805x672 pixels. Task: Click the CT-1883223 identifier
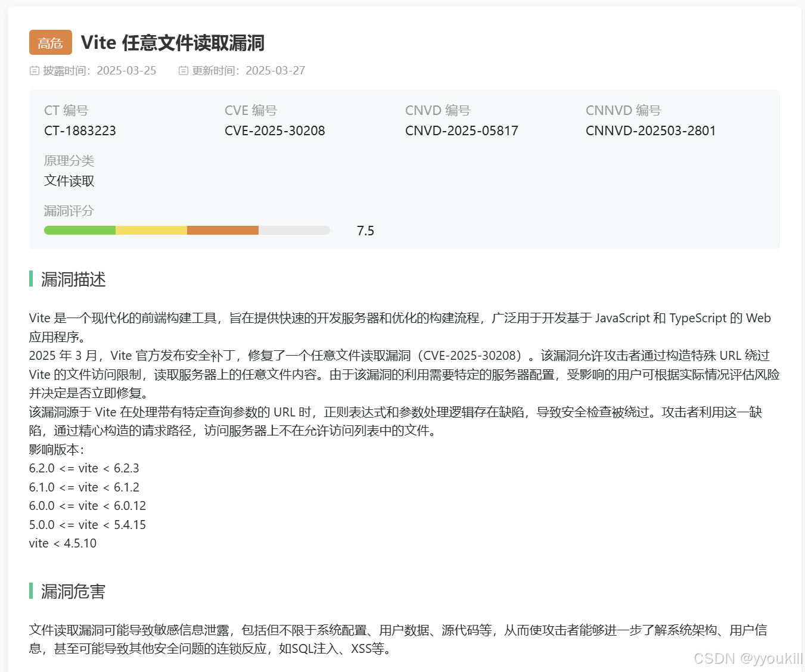click(x=80, y=130)
